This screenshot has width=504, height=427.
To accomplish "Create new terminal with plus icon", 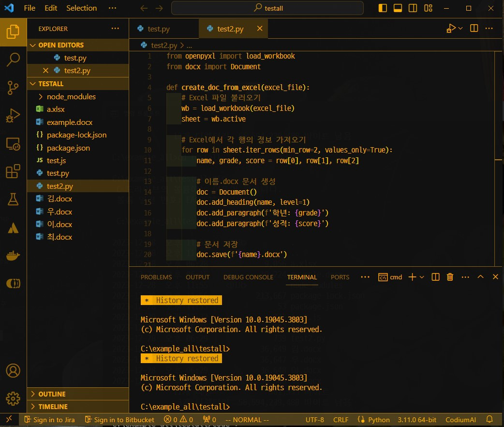I will click(x=412, y=277).
